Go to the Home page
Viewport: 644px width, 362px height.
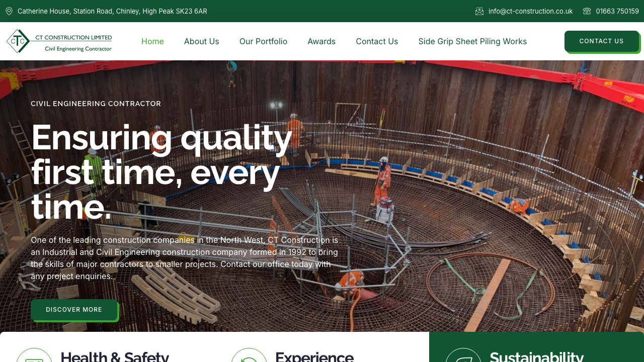pyautogui.click(x=152, y=41)
